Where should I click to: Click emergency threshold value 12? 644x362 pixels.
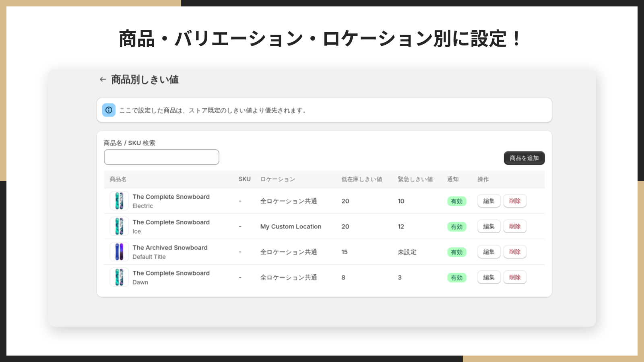click(401, 226)
